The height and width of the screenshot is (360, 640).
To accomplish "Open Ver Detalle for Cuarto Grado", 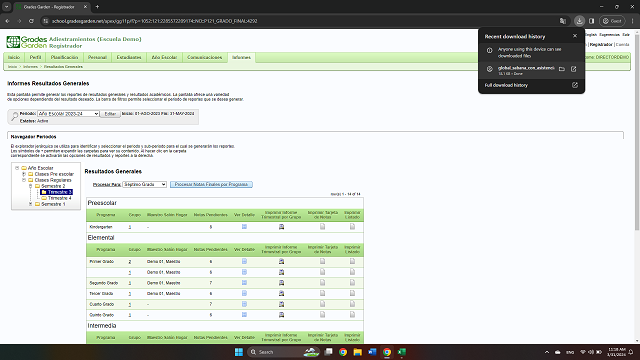I will (x=244, y=304).
